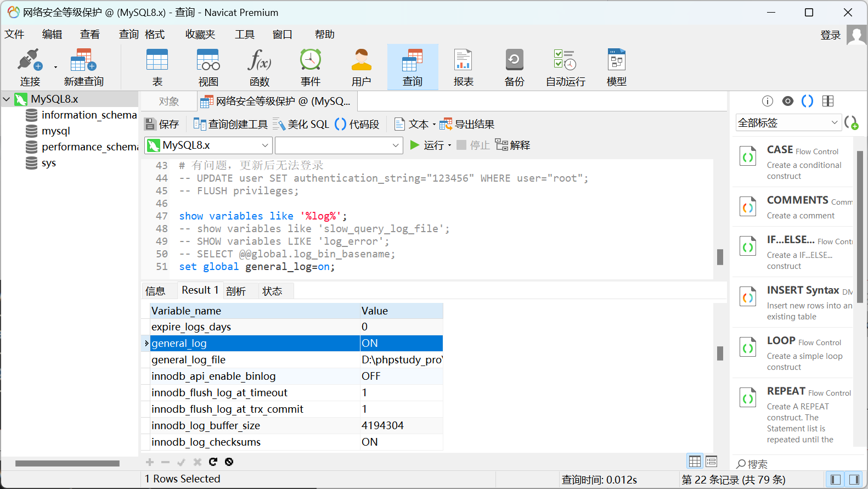This screenshot has width=868, height=489.
Task: Open the Model (模型) tool
Action: [616, 67]
